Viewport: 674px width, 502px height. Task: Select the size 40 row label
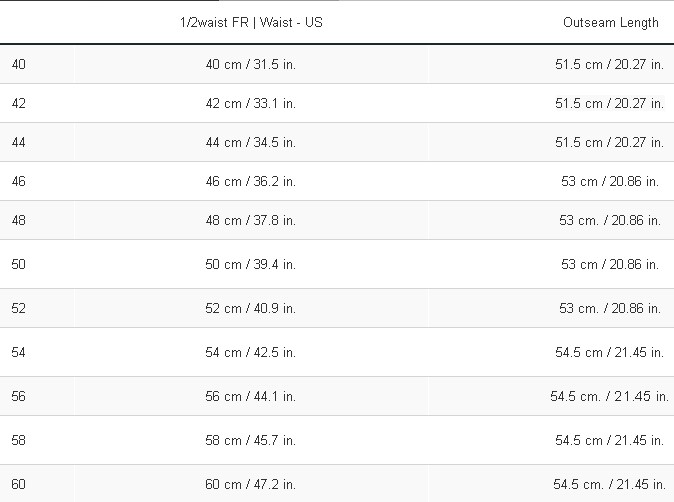pyautogui.click(x=18, y=64)
